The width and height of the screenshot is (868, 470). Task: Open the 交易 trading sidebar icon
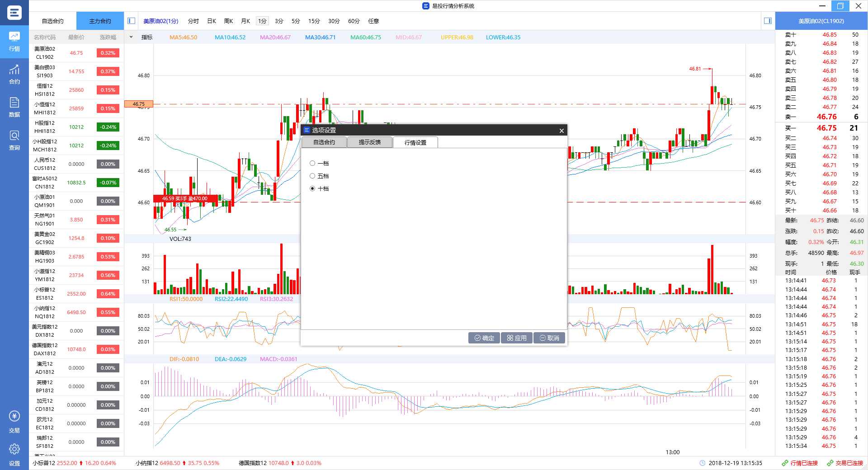click(14, 422)
